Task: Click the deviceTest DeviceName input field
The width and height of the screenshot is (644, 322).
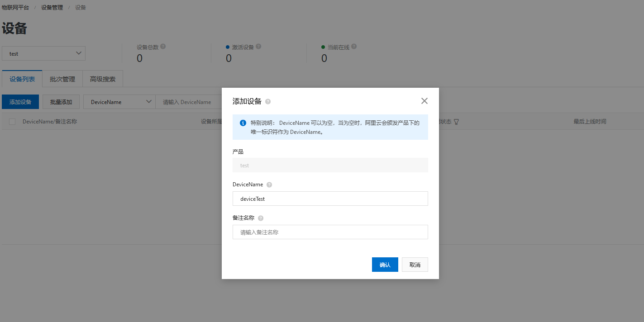Action: 330,199
